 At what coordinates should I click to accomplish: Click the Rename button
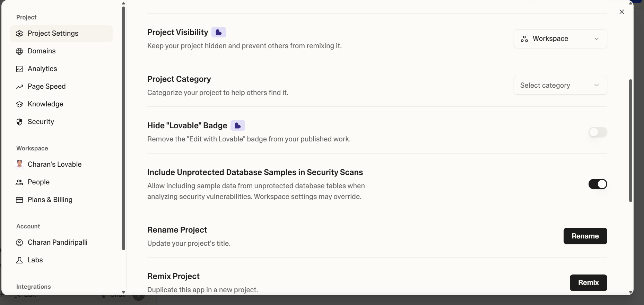point(585,236)
